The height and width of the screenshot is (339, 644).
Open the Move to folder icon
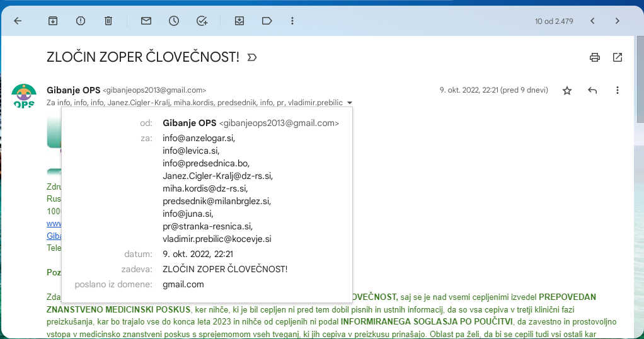(239, 21)
